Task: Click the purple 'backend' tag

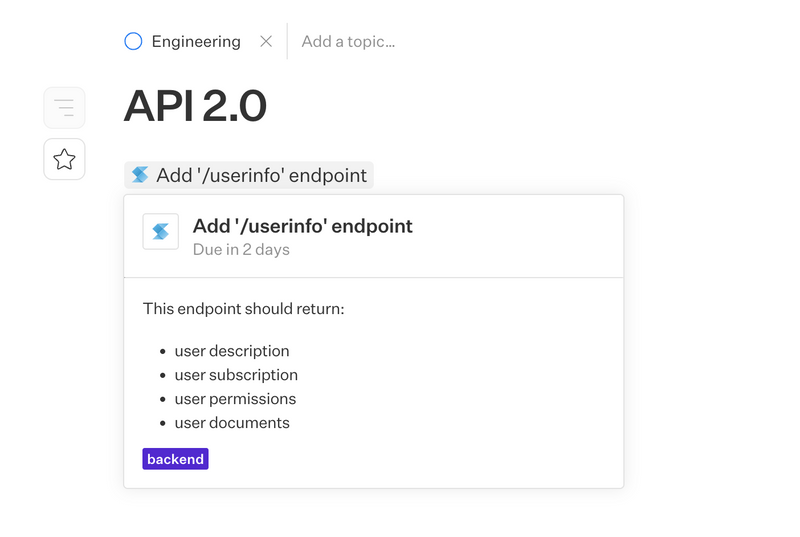Action: coord(175,459)
